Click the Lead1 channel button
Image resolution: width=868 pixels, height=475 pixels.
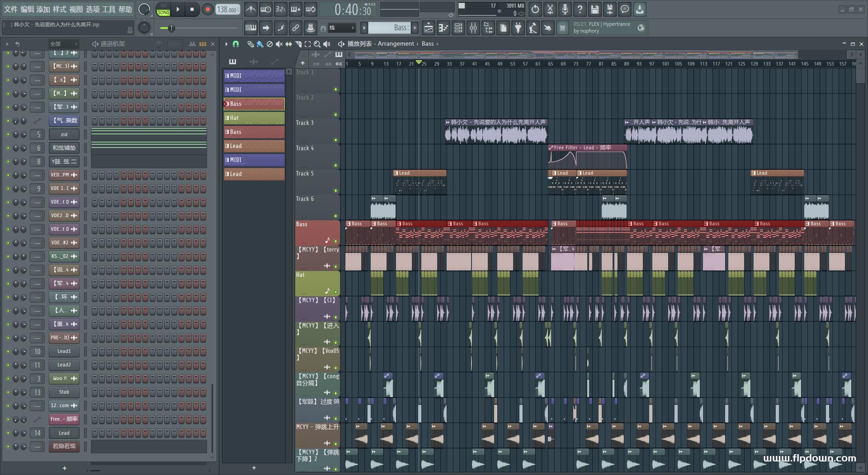(x=64, y=351)
